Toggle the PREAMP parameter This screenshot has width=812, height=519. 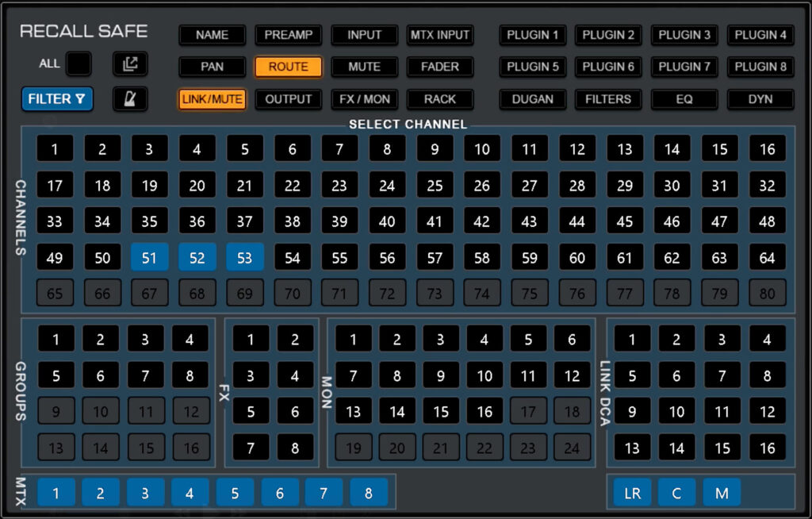coord(288,35)
